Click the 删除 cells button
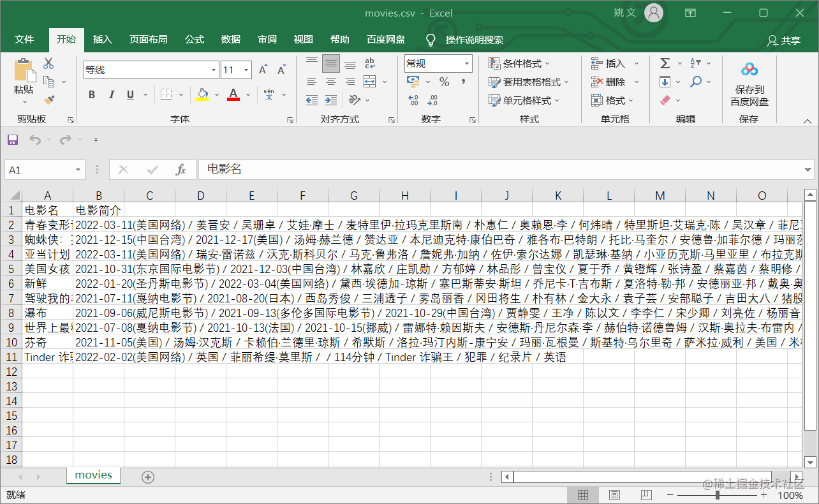Viewport: 819px width, 504px height. pyautogui.click(x=608, y=82)
